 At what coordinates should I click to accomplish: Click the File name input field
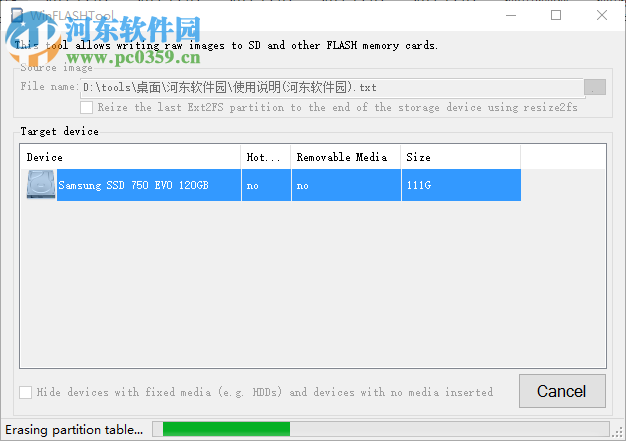click(x=332, y=87)
